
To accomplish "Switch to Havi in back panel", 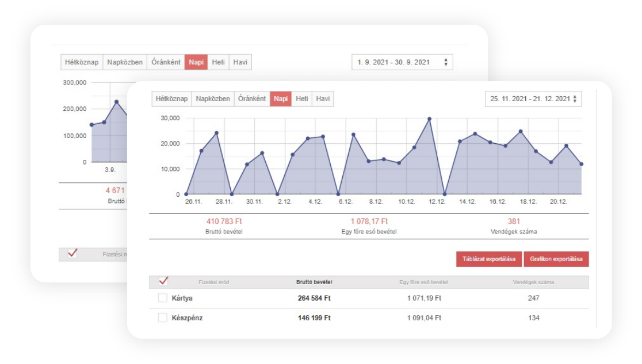I will [240, 62].
